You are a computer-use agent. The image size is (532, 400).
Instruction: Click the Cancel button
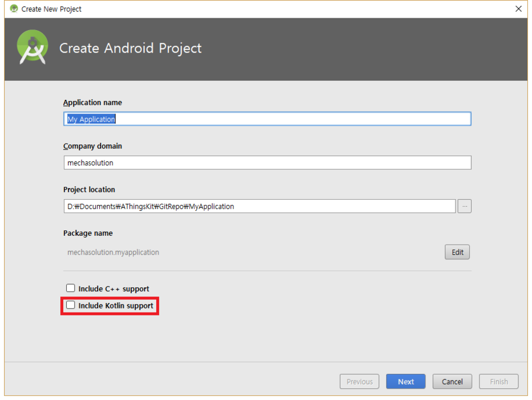(452, 382)
